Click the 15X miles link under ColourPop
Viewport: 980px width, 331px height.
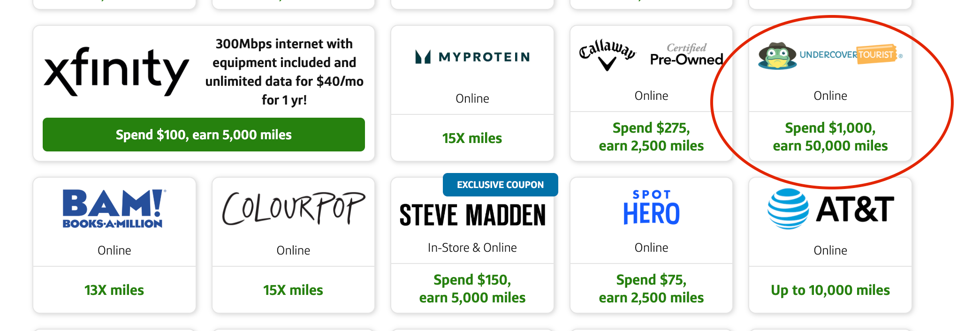[293, 290]
